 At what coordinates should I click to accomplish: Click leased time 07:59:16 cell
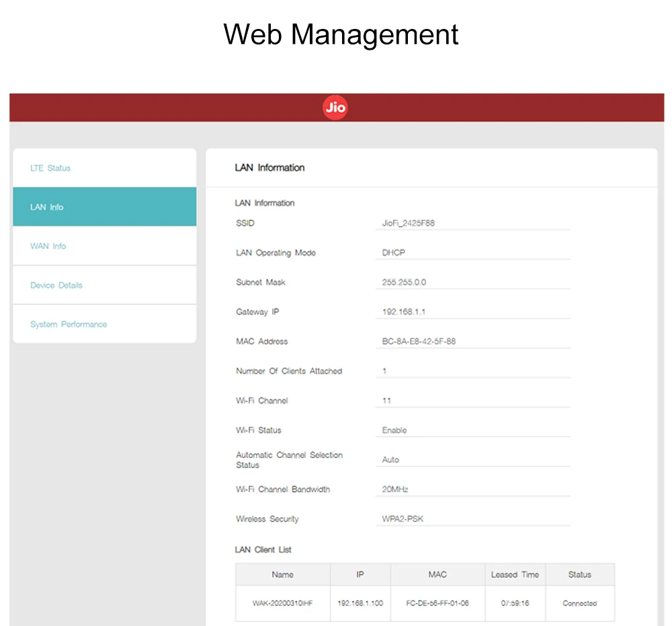click(x=515, y=603)
